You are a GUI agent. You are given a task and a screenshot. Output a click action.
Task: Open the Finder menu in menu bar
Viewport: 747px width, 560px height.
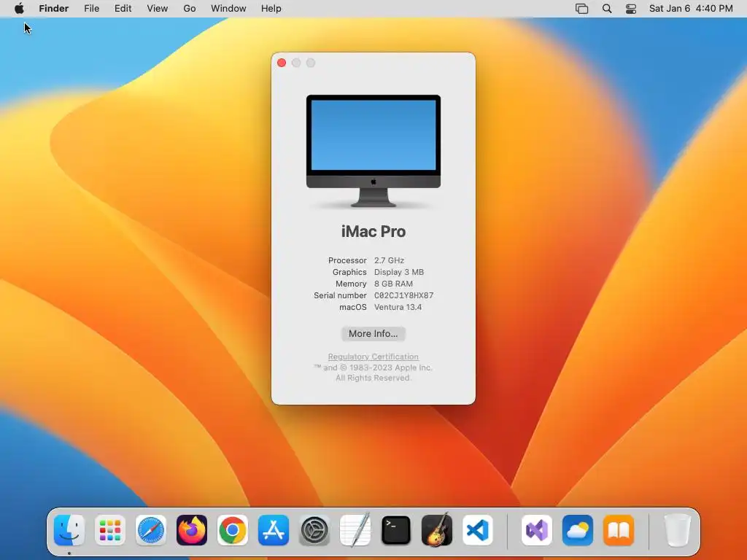click(x=54, y=9)
